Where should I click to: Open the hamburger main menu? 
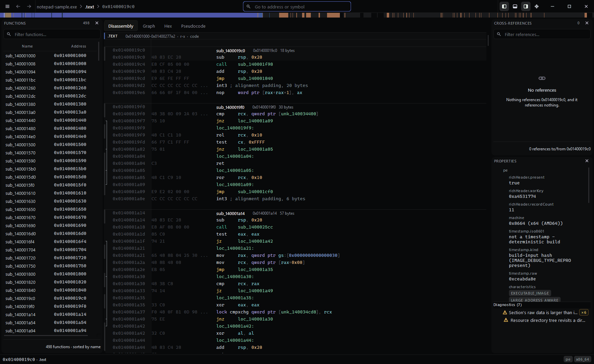(7, 6)
